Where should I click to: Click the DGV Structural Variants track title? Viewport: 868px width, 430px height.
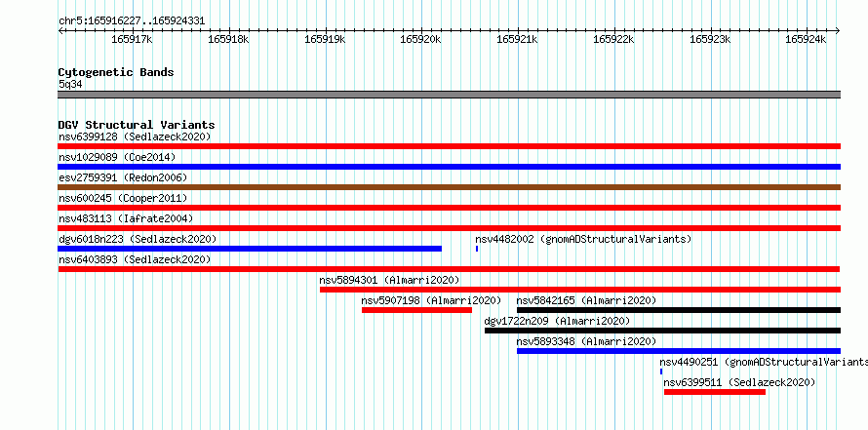(x=137, y=125)
